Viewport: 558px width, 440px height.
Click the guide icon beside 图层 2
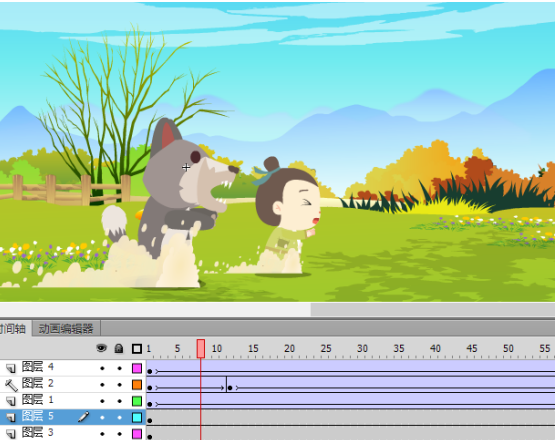point(11,384)
